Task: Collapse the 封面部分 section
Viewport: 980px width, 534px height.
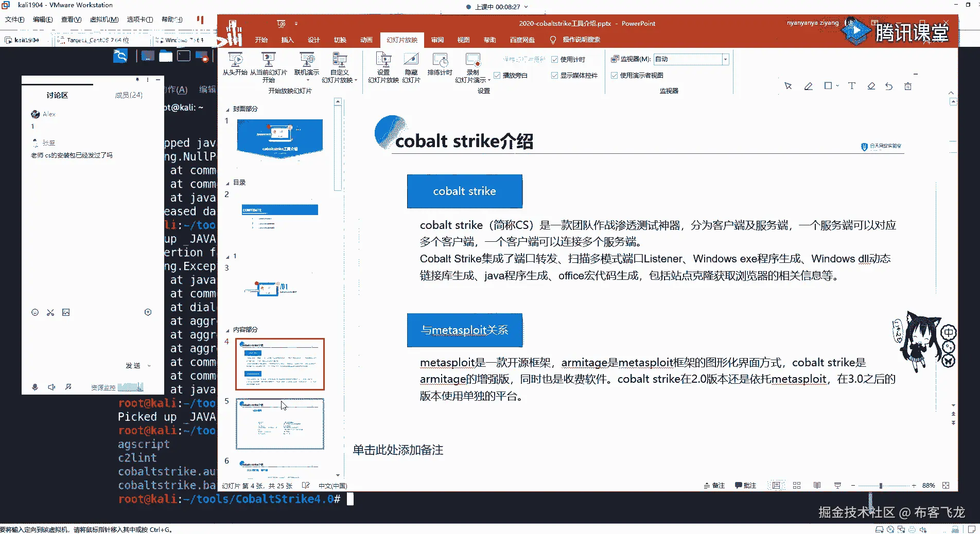Action: [x=227, y=110]
